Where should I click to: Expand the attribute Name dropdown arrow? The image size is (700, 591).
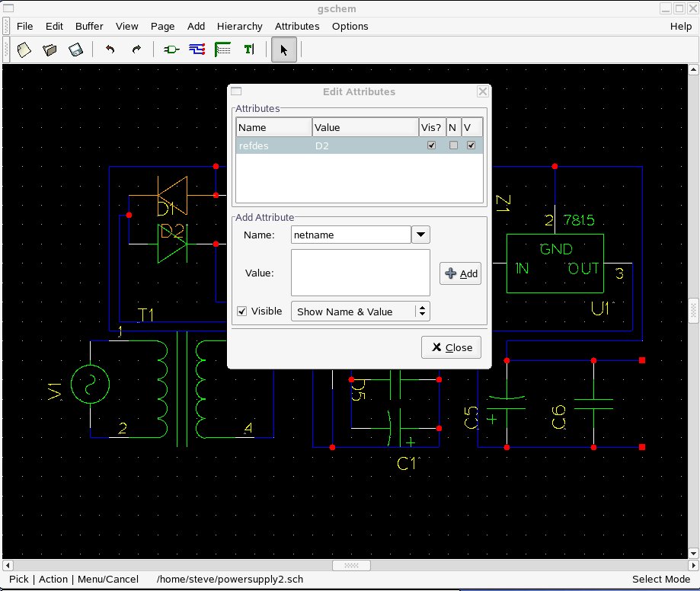420,235
